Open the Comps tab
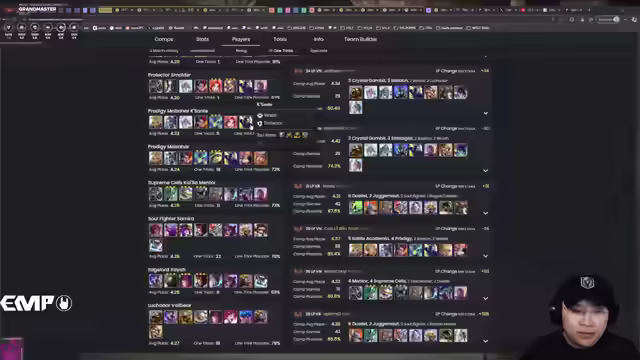 pyautogui.click(x=164, y=39)
